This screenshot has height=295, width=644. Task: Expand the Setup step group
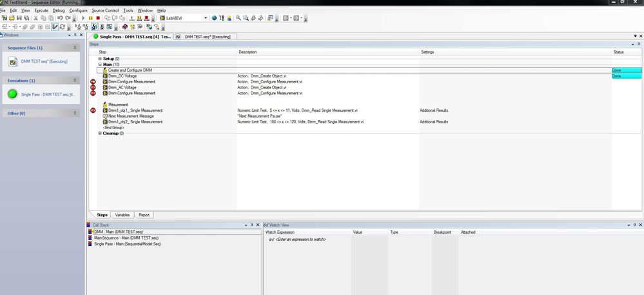(100, 59)
